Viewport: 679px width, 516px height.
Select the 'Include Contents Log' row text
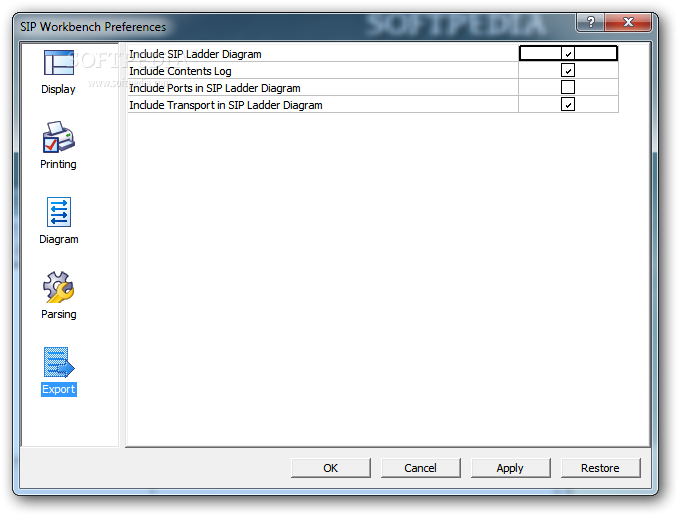pos(180,71)
